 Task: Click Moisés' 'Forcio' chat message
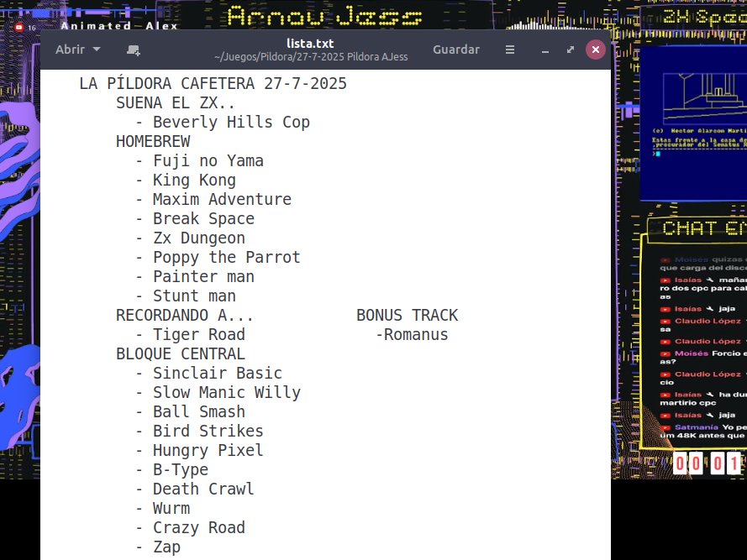[x=703, y=357]
